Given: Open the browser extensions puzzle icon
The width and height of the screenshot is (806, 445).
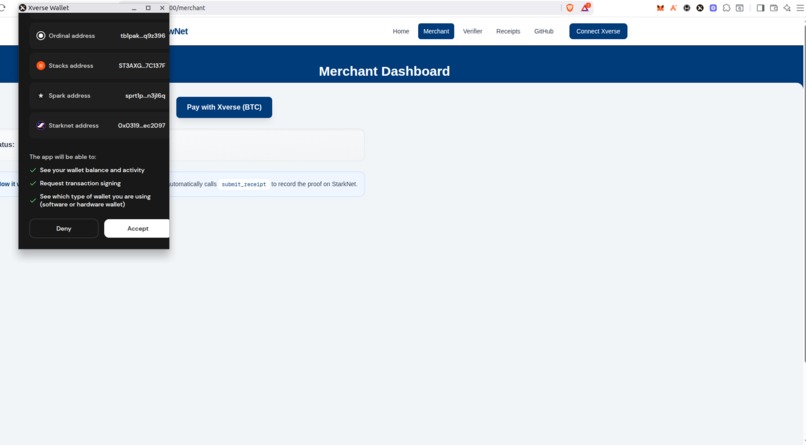Looking at the screenshot, I should click(x=726, y=8).
